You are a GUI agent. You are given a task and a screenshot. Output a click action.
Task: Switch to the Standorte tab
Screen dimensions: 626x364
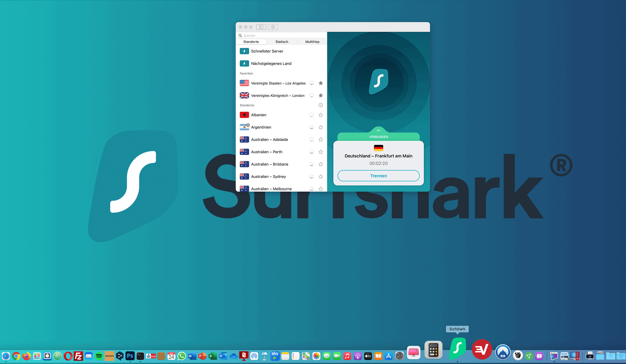pyautogui.click(x=251, y=42)
